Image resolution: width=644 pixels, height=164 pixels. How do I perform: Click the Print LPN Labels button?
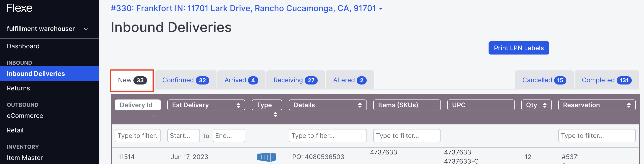[x=519, y=48]
